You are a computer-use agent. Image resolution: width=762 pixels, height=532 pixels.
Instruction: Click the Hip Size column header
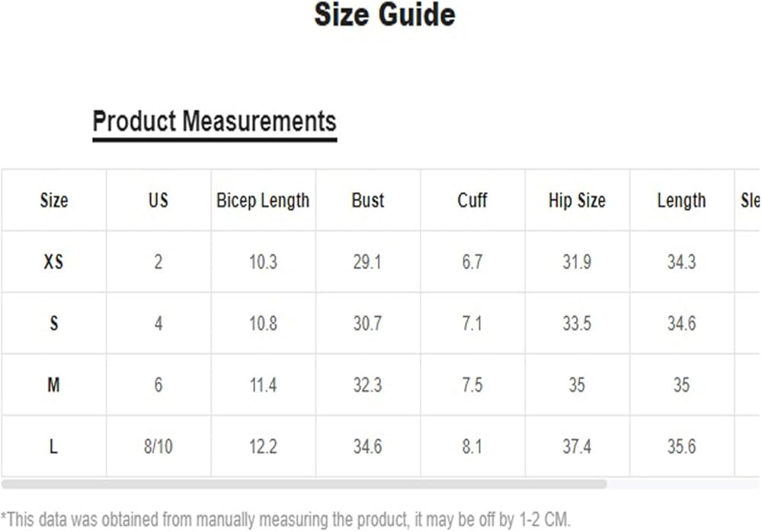point(576,200)
